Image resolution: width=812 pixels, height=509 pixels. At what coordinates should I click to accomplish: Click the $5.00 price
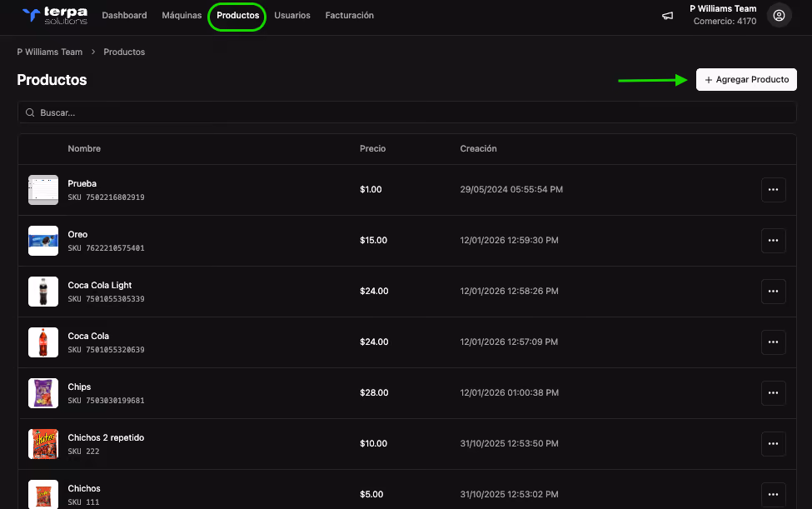click(371, 494)
